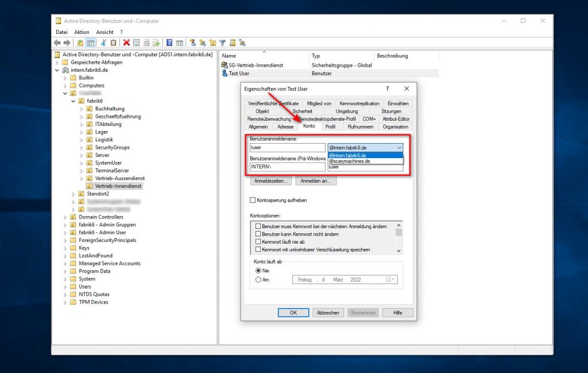The width and height of the screenshot is (588, 373).
Task: Click the Anmeldezeiten button
Action: tap(269, 181)
